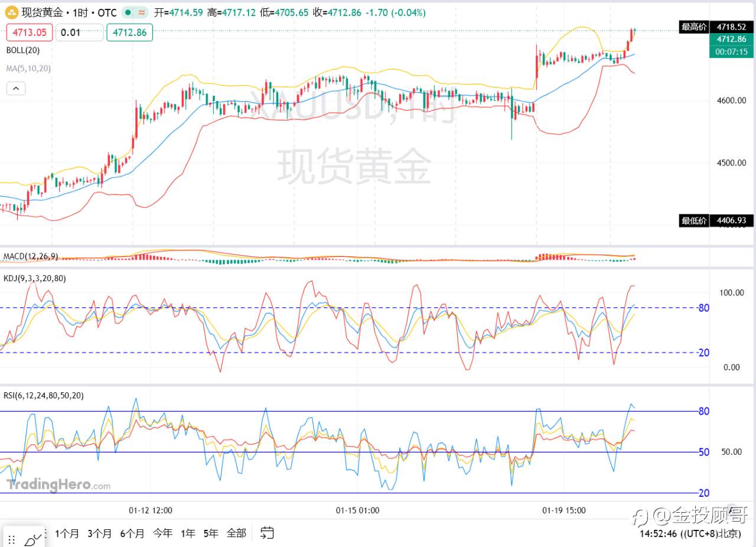
Task: Click the gold coin instrument logo icon
Action: point(12,12)
